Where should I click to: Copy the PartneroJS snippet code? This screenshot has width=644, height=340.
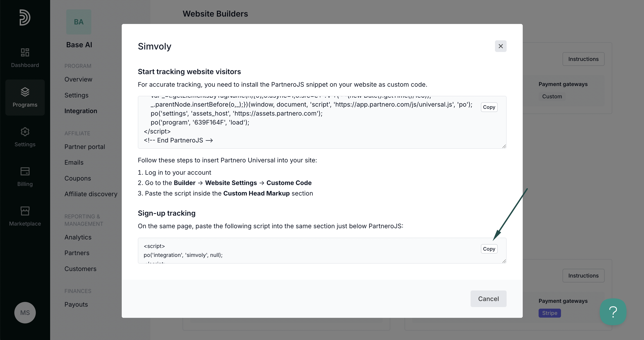pos(489,107)
